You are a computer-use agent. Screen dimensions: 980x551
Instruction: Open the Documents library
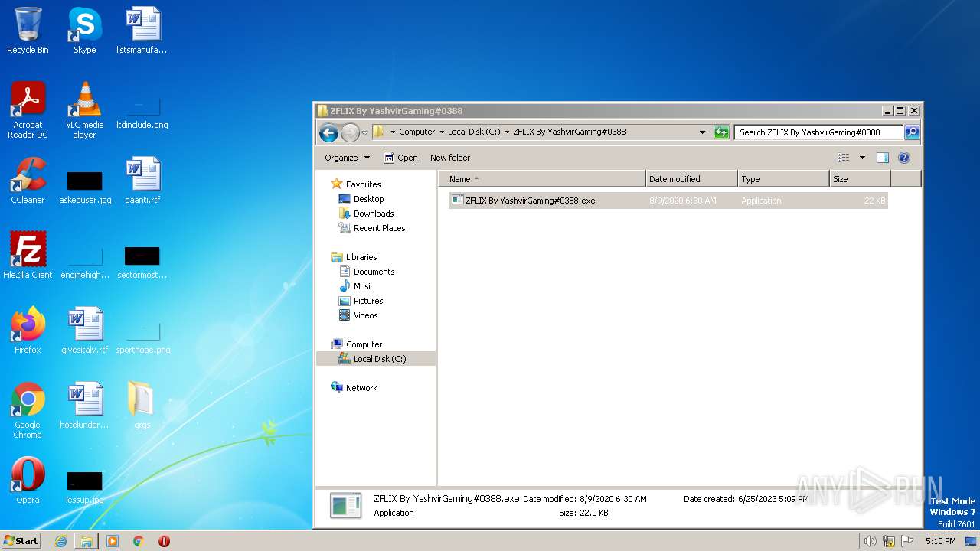pos(367,272)
